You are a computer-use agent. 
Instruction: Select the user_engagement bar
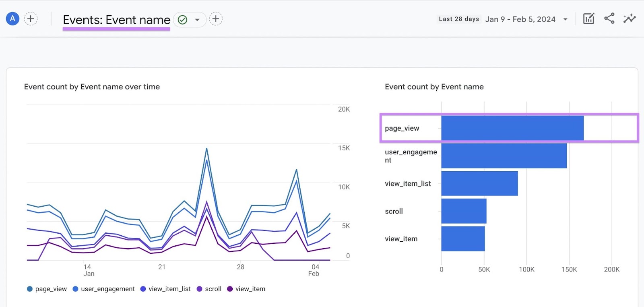pos(504,156)
